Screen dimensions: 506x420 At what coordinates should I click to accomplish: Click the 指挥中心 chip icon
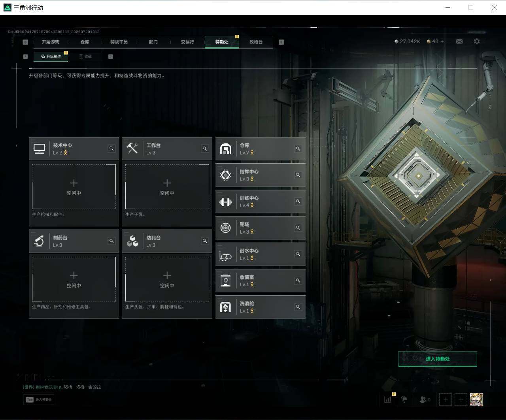[226, 175]
